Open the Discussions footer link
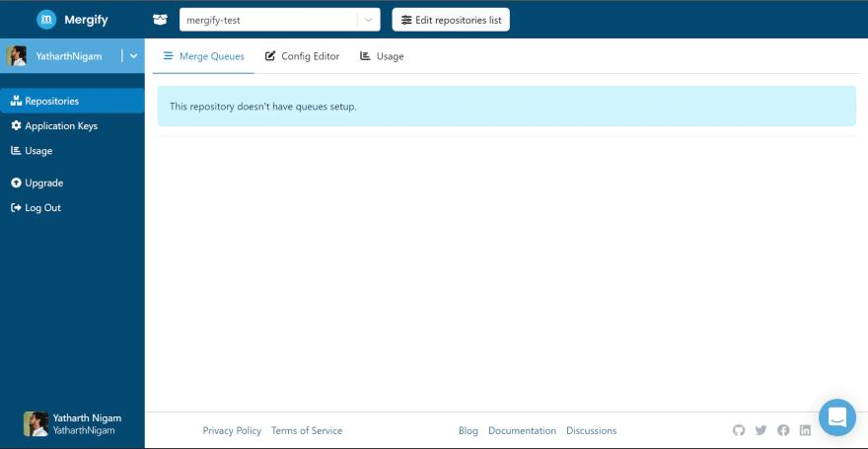 click(591, 430)
